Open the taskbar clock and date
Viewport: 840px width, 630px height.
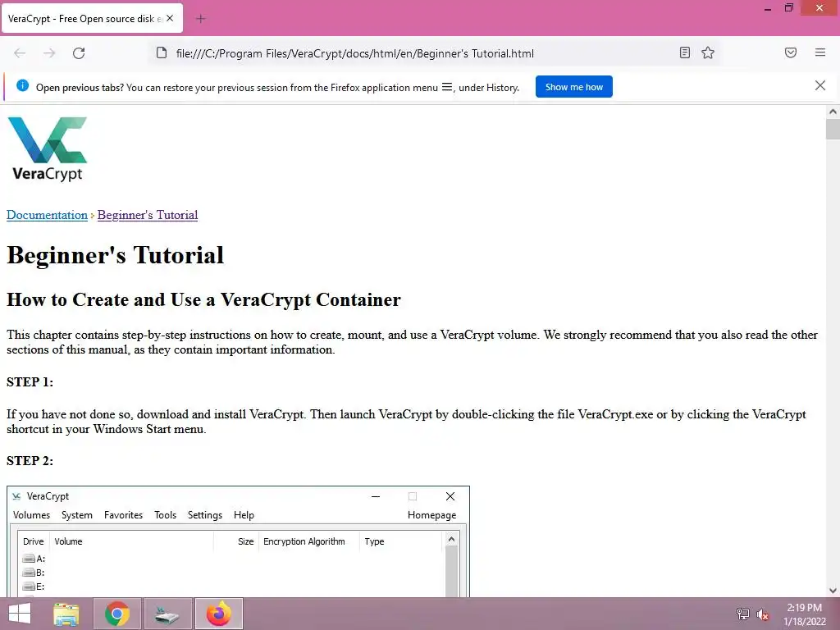805,614
